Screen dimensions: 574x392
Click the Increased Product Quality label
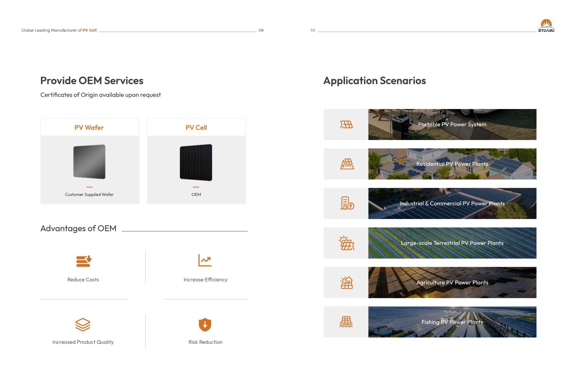[83, 342]
